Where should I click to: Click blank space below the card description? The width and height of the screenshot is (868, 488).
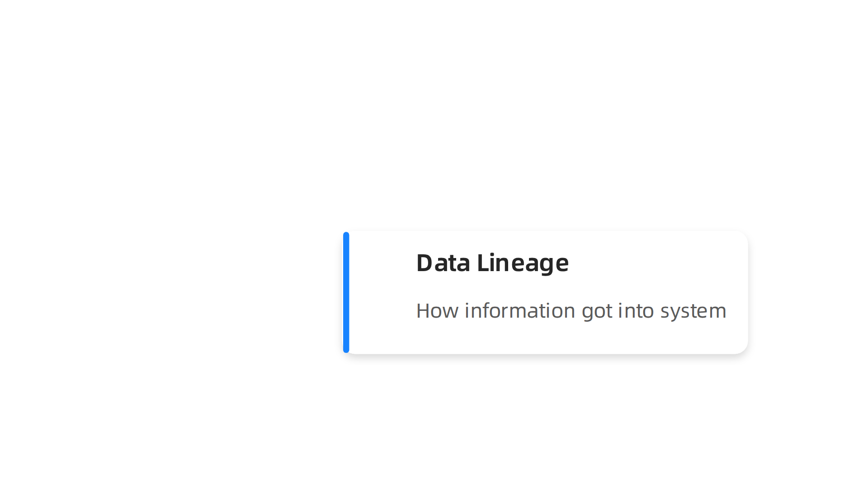click(571, 338)
